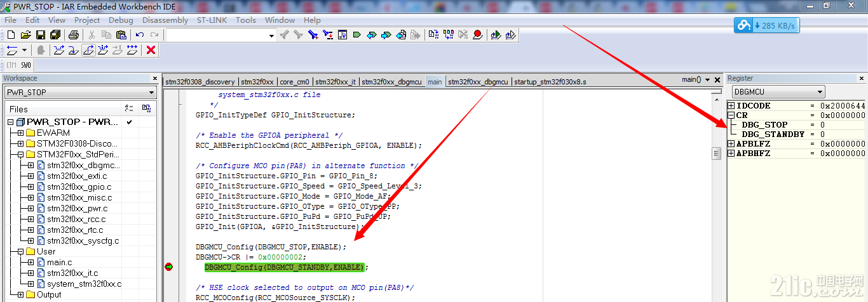This screenshot has width=868, height=302.
Task: Click the SWO toolbar button
Action: pyautogui.click(x=25, y=65)
